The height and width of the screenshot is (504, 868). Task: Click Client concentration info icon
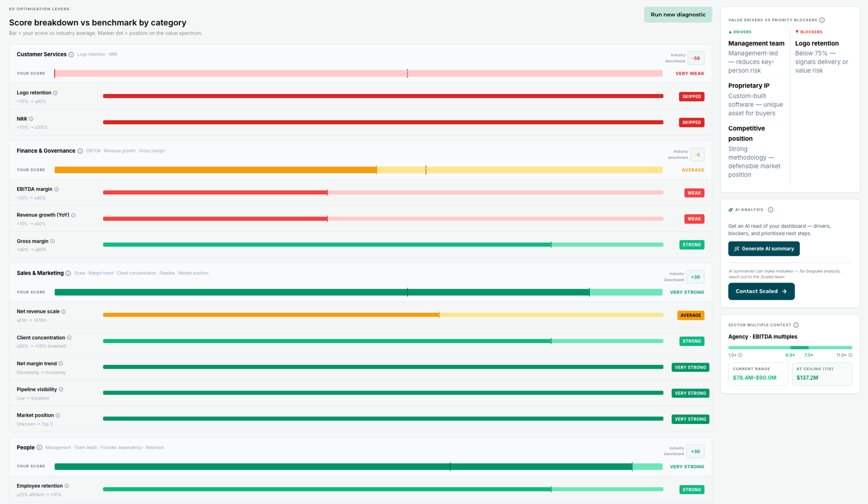click(x=69, y=338)
